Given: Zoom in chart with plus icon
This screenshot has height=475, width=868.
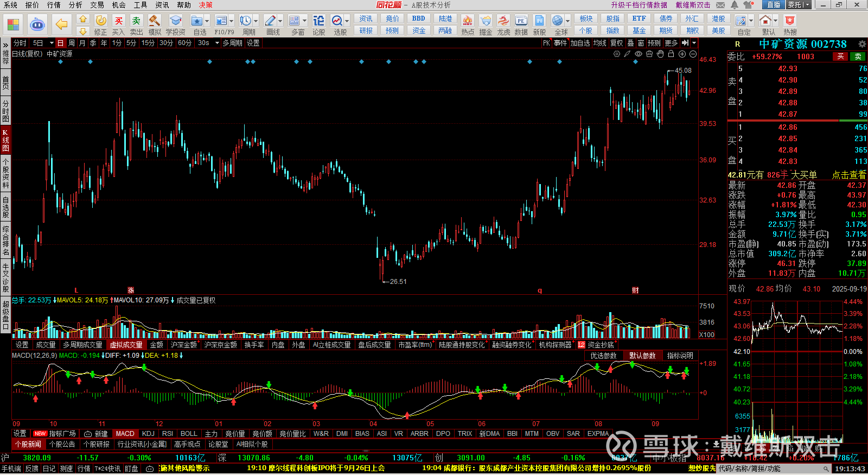Looking at the screenshot, I should pos(682,54).
